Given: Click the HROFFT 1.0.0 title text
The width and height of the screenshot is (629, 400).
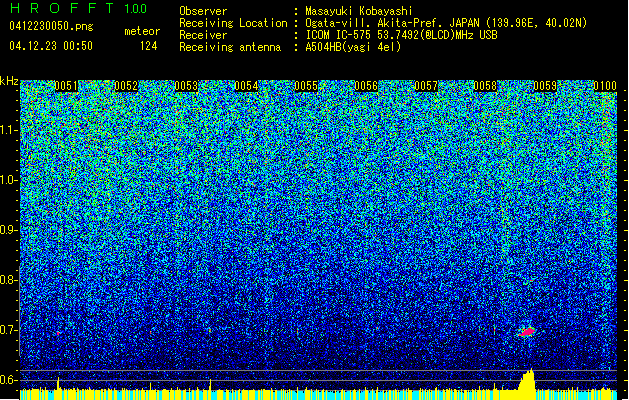Looking at the screenshot, I should coord(79,8).
